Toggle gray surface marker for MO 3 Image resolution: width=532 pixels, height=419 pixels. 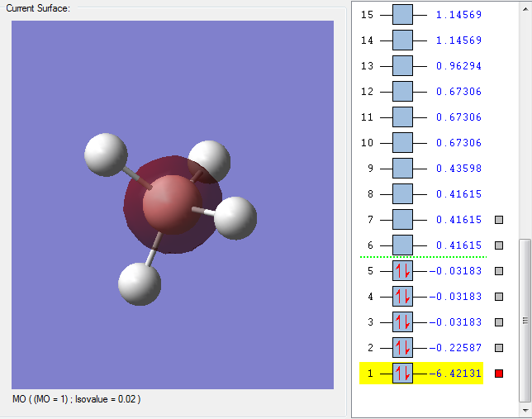coord(499,321)
